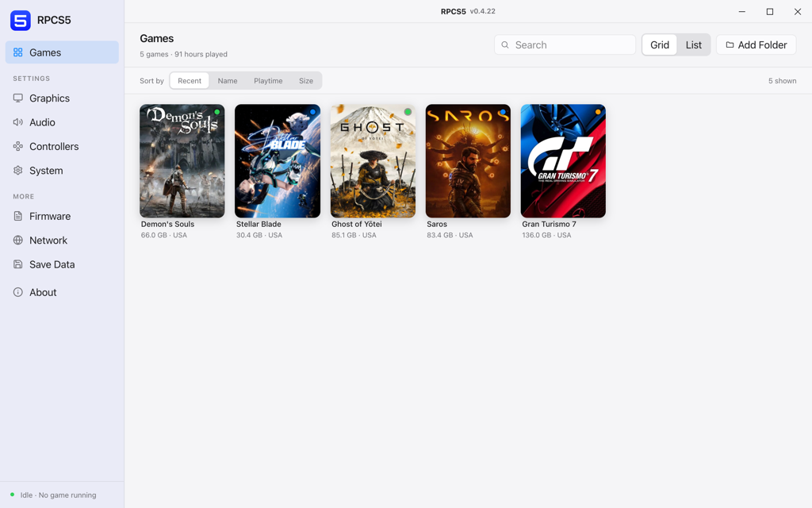Click the Firmware document icon
The image size is (812, 508).
18,216
